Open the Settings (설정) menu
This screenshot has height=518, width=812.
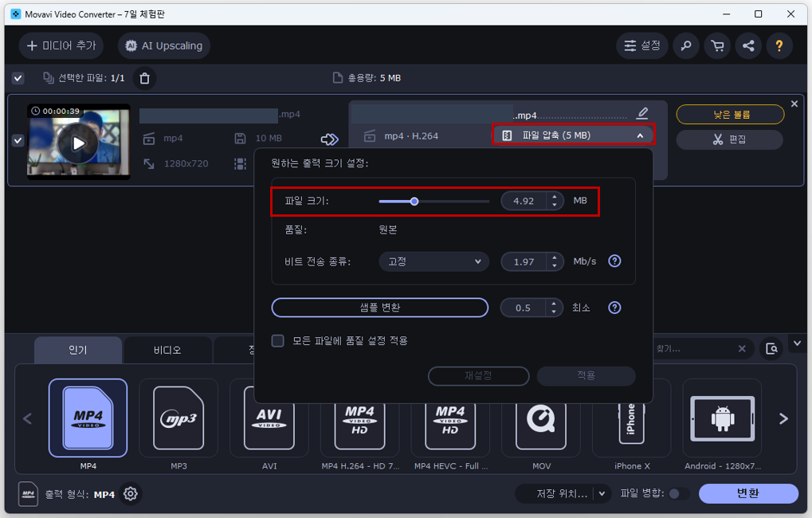coord(642,45)
